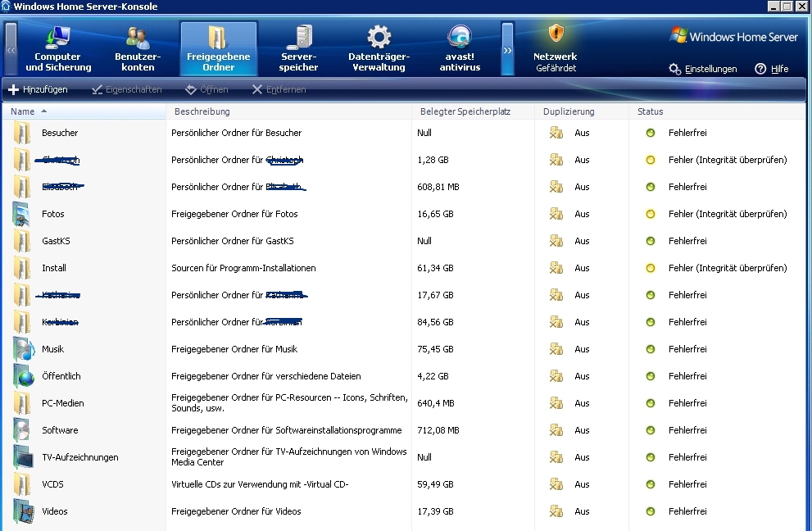The image size is (812, 531).
Task: Open the avast! antivirus tab
Action: pos(460,48)
